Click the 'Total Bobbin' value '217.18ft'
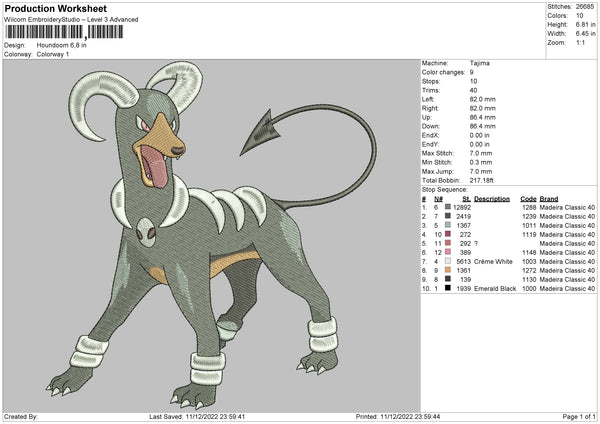The height and width of the screenshot is (424, 600). coord(481,180)
